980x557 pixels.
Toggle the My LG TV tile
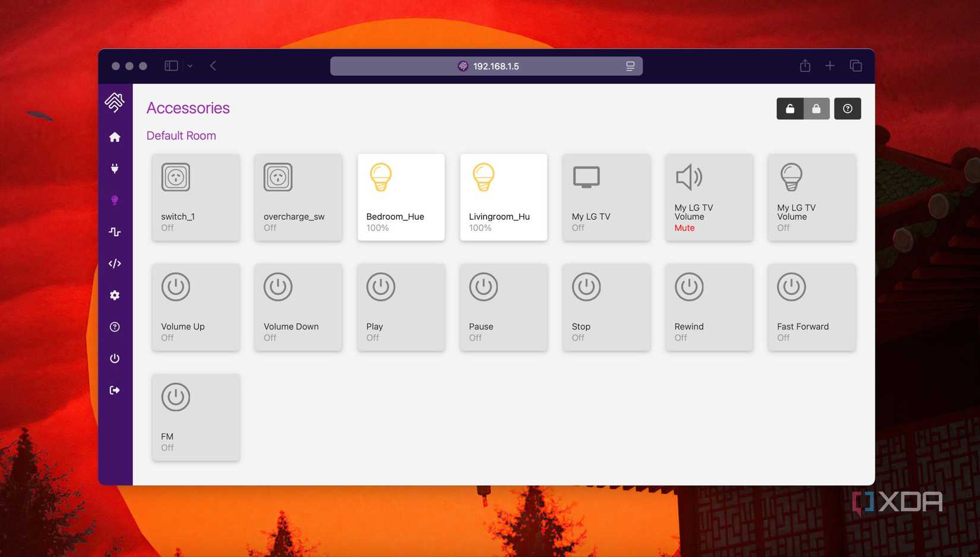click(606, 197)
